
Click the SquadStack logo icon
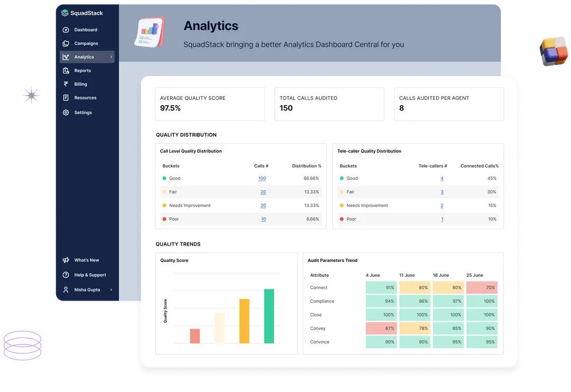[x=65, y=13]
